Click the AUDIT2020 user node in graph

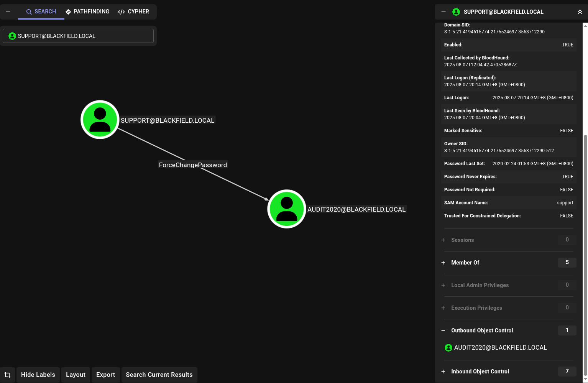click(287, 209)
